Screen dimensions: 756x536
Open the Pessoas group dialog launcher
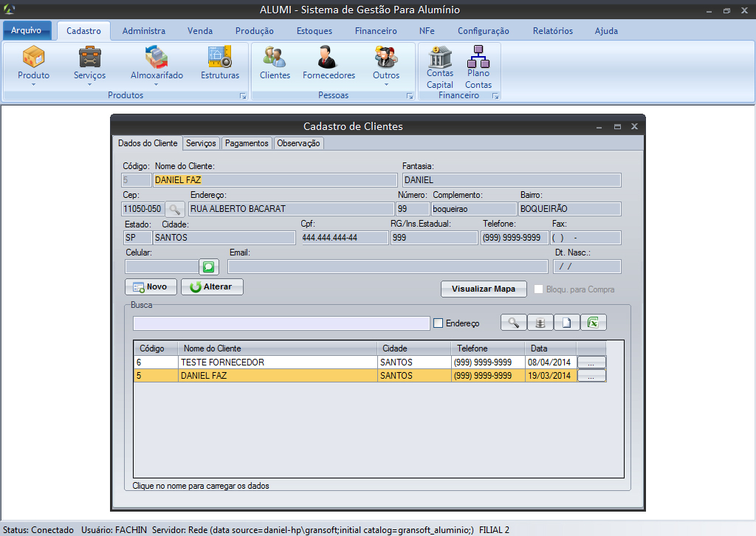(410, 96)
